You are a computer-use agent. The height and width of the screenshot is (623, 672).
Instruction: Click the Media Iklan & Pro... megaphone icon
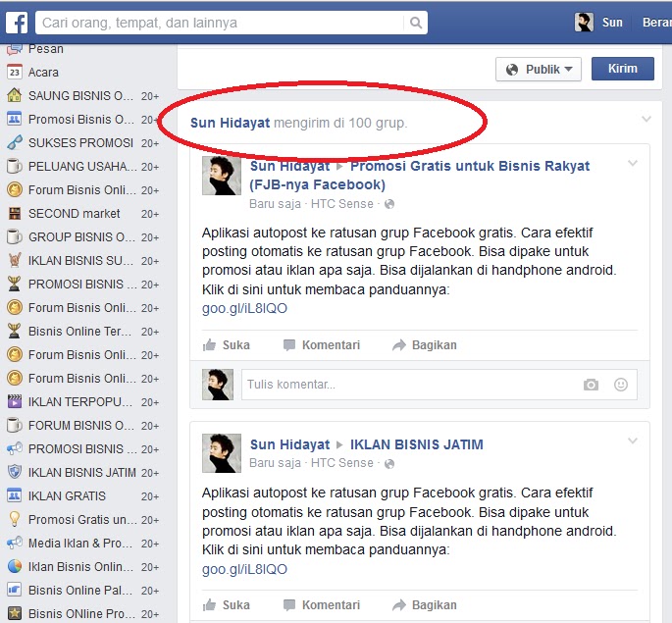(14, 543)
